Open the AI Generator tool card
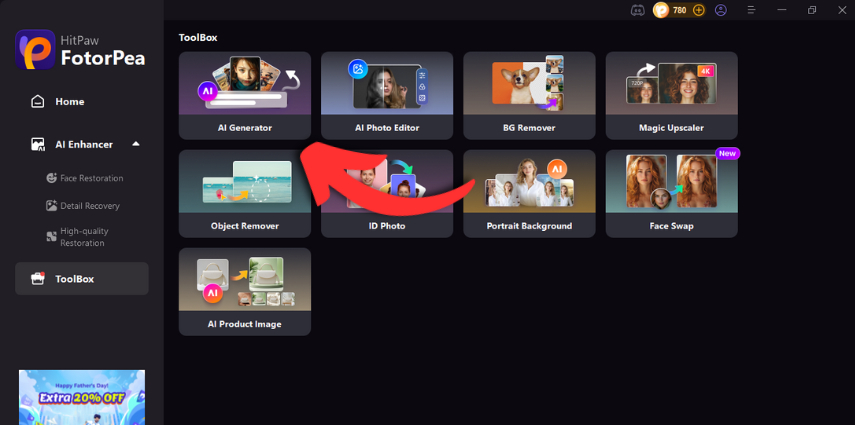 click(x=245, y=95)
